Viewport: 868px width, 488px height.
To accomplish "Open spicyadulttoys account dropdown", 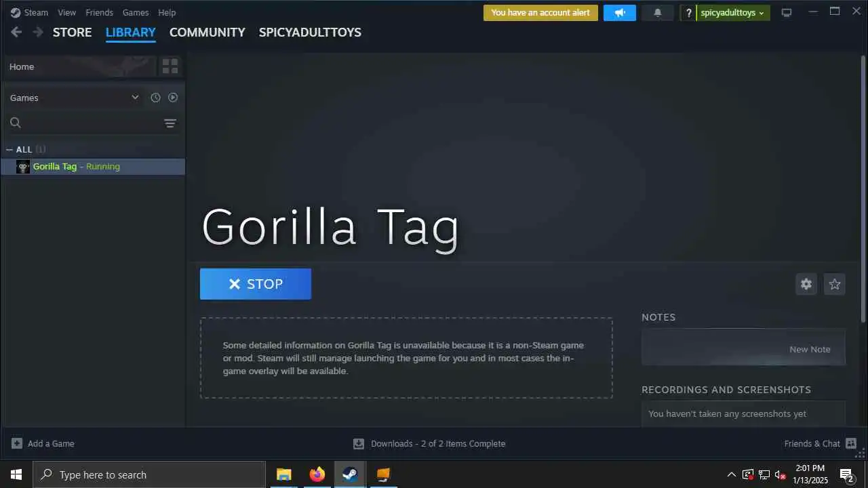I will tap(732, 13).
